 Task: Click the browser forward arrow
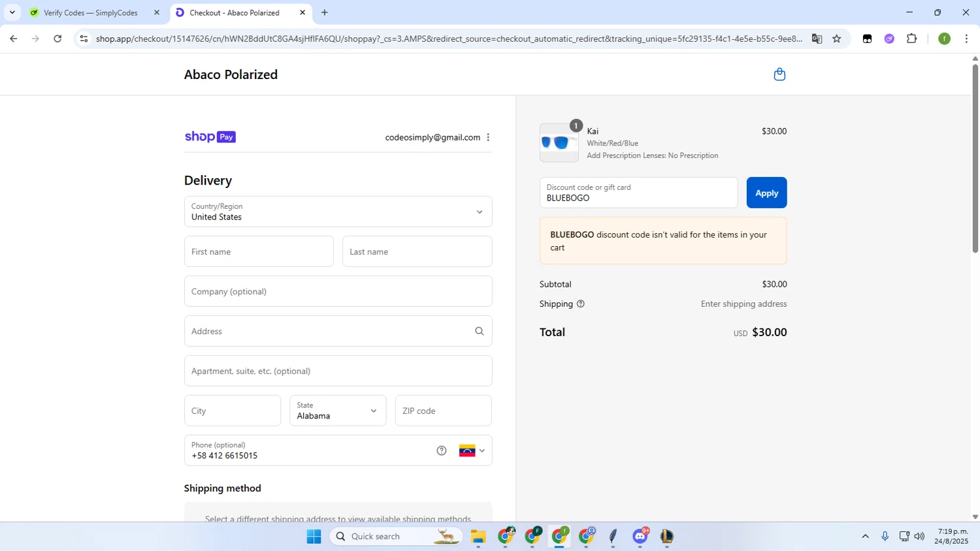35,39
